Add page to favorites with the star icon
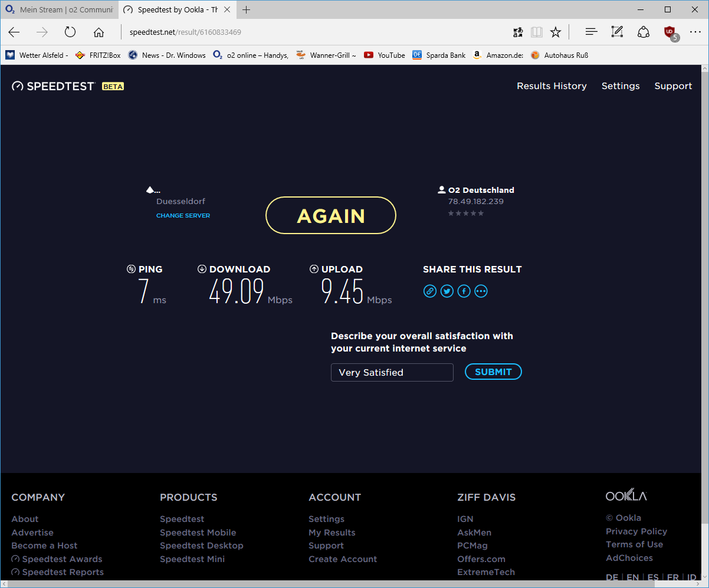The image size is (709, 588). click(x=556, y=32)
